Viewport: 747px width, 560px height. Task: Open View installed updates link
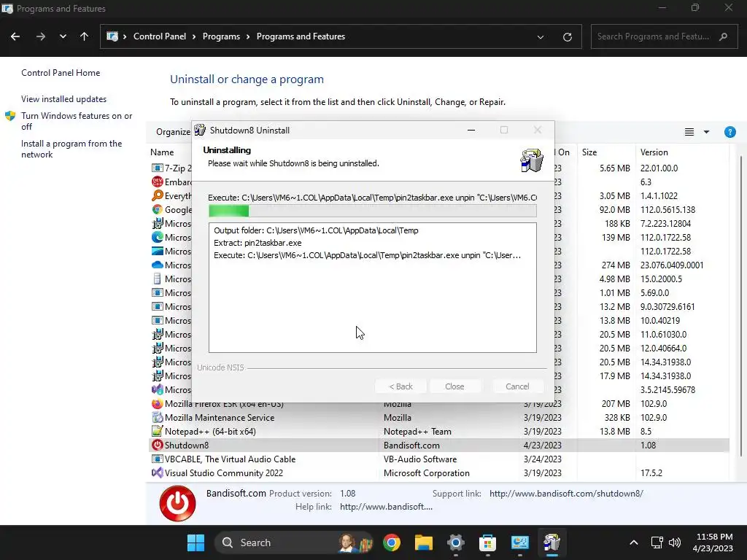pyautogui.click(x=64, y=99)
